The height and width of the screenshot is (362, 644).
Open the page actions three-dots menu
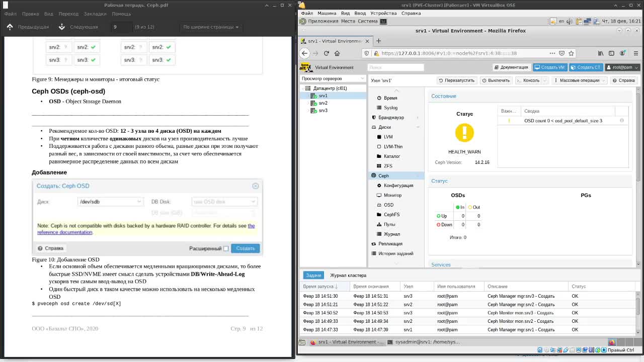click(x=552, y=53)
